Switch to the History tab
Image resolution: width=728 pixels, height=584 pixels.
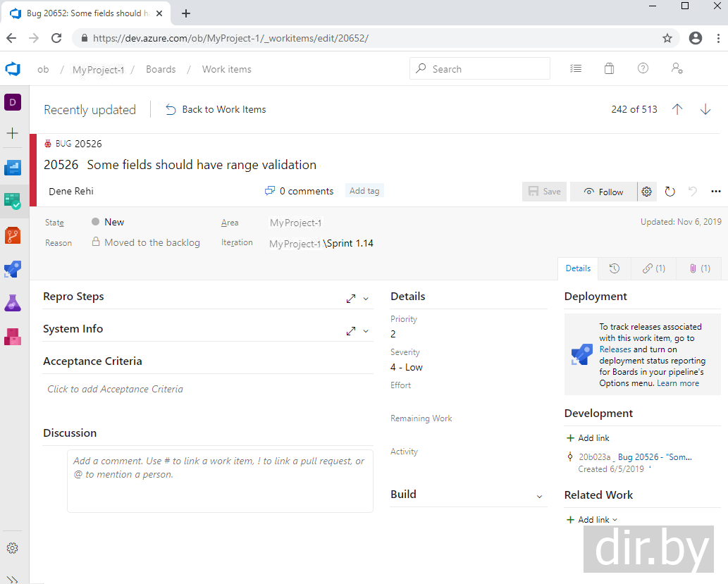tap(615, 268)
